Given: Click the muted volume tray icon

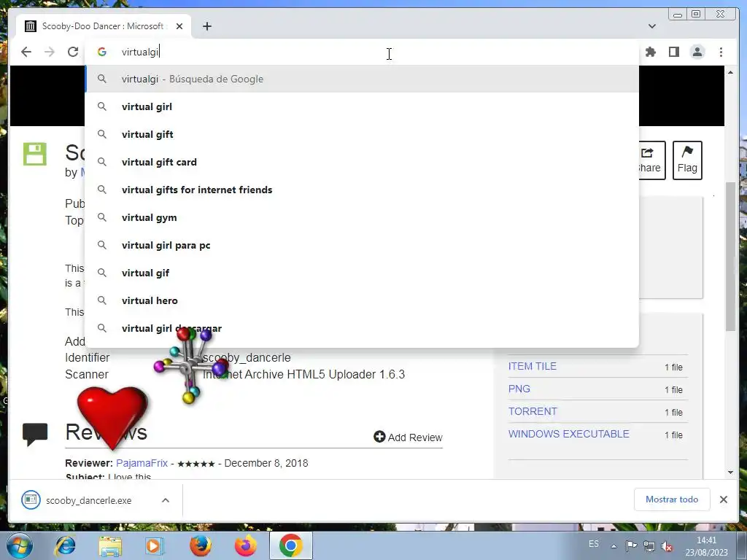Looking at the screenshot, I should (x=667, y=547).
